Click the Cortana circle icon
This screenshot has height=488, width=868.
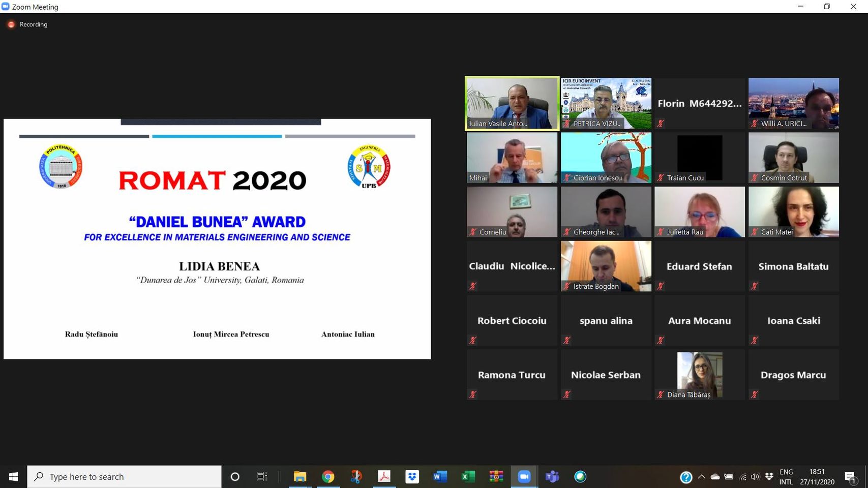tap(235, 477)
